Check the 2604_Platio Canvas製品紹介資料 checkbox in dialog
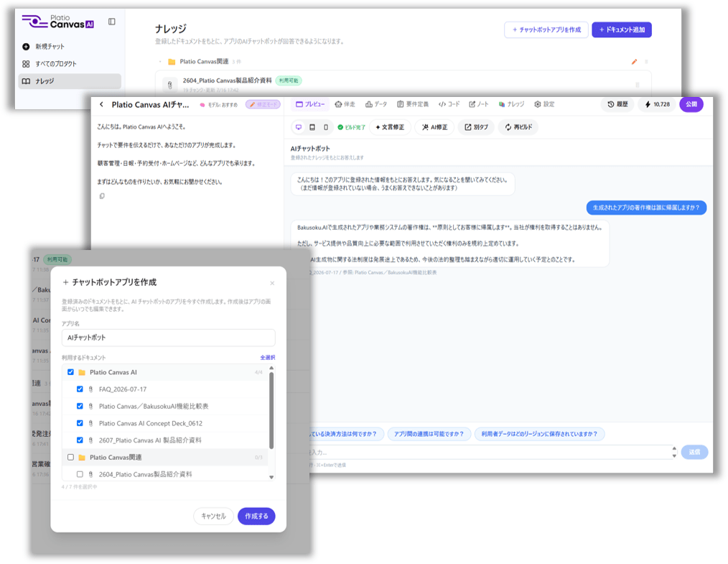 pos(80,474)
